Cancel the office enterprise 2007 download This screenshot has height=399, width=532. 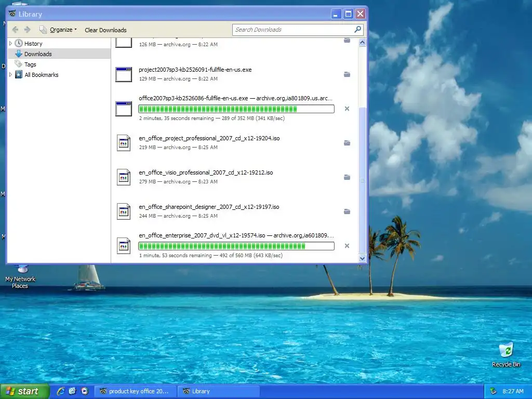point(347,246)
